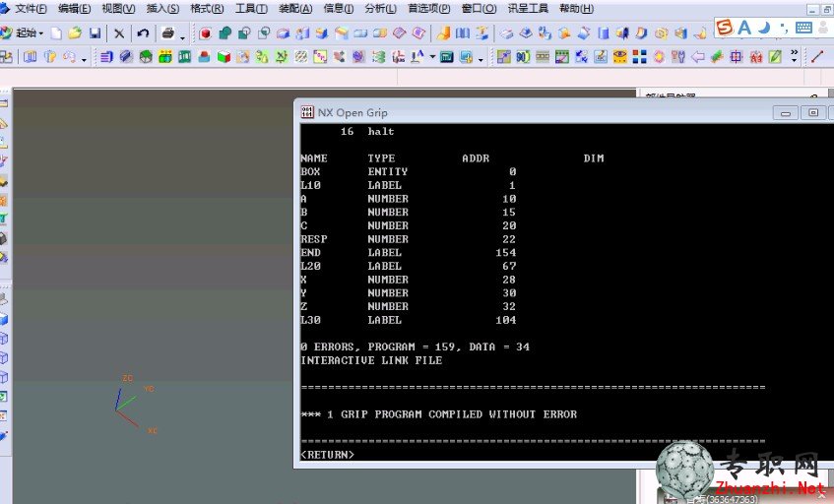Click the '0 ERRORS, PROGRAM = 159' line
Image resolution: width=834 pixels, height=504 pixels.
click(415, 346)
